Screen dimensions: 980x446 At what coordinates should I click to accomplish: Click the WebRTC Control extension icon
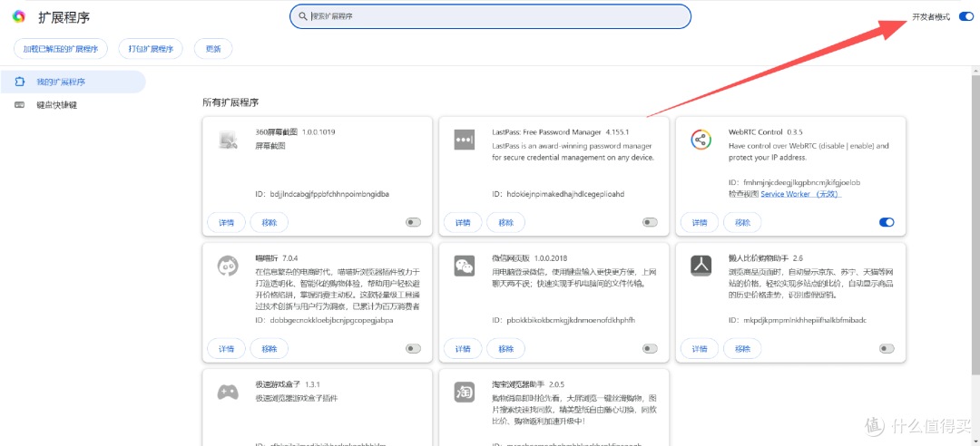tap(701, 141)
